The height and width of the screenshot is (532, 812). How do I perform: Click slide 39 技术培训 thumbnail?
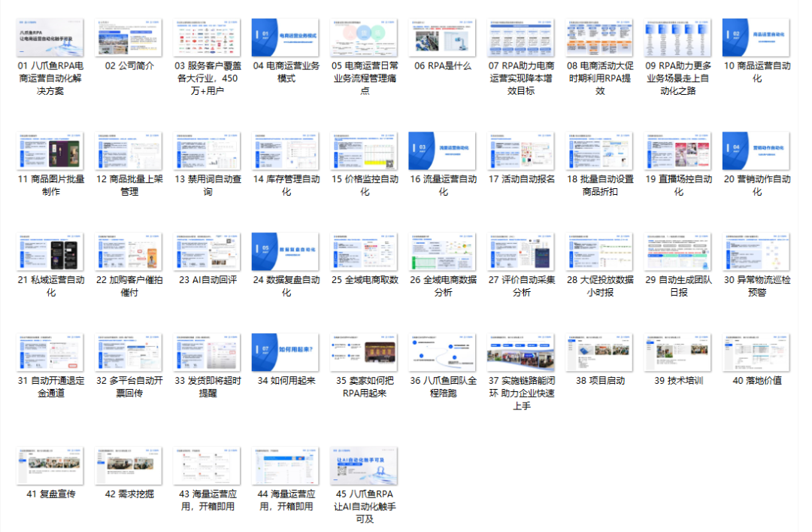point(678,353)
